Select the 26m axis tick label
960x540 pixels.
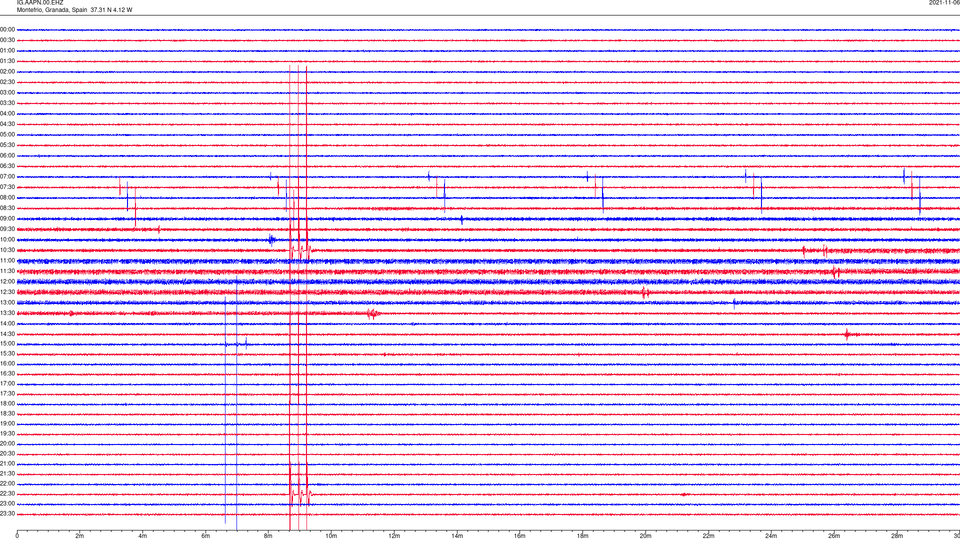834,536
